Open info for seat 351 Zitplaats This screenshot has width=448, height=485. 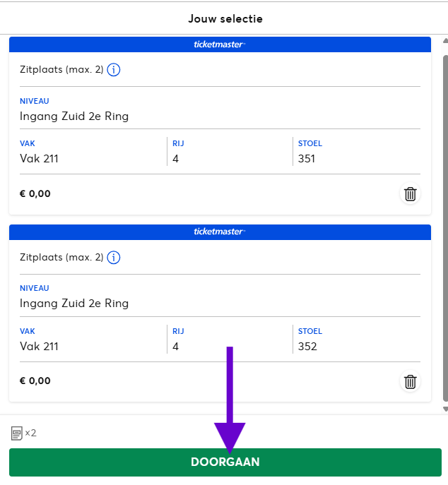pos(114,70)
